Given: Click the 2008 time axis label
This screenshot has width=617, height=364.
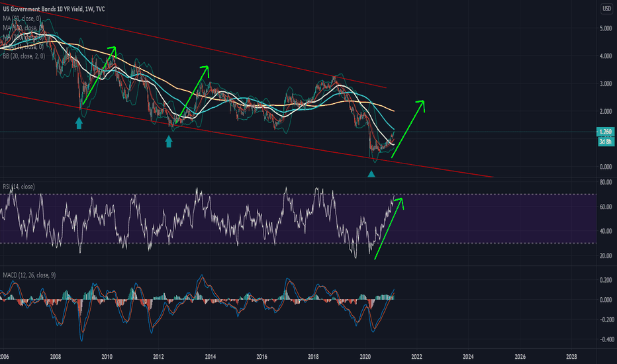Looking at the screenshot, I should (56, 357).
